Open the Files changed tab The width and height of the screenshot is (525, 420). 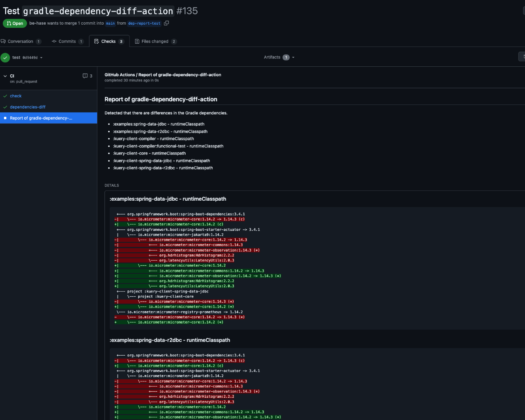pos(155,41)
